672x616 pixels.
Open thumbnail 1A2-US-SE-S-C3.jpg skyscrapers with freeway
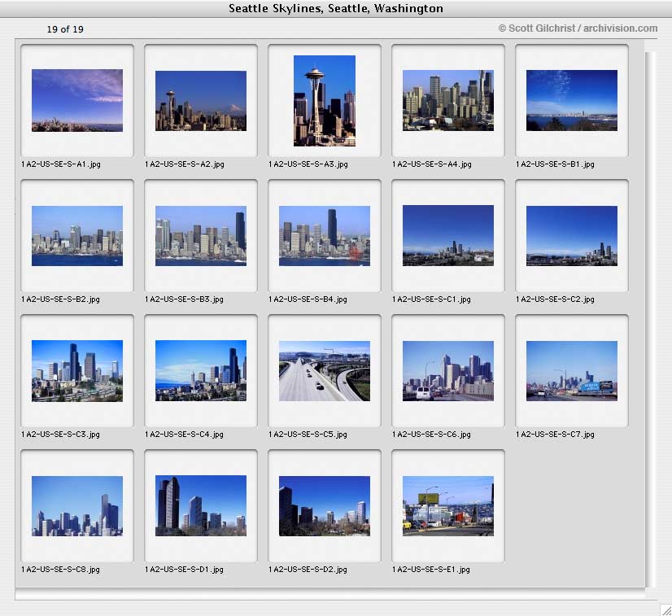[x=77, y=371]
